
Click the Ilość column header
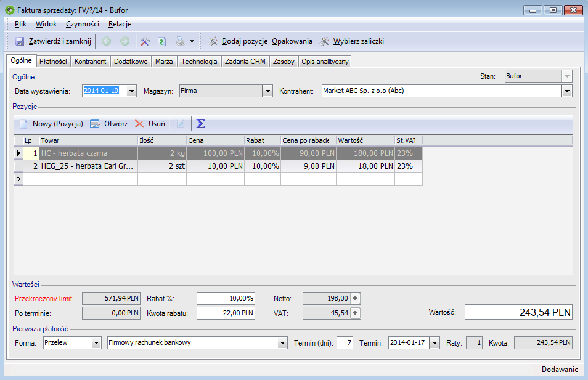(162, 140)
